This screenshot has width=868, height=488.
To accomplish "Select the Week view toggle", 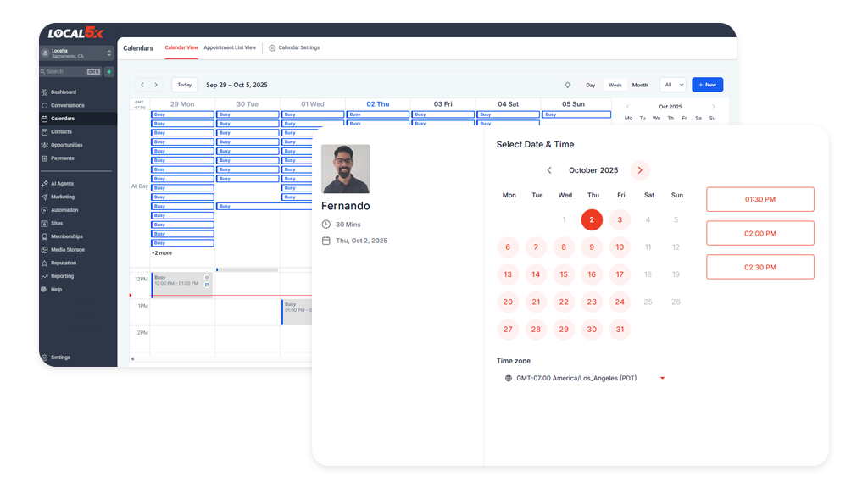I will (615, 85).
